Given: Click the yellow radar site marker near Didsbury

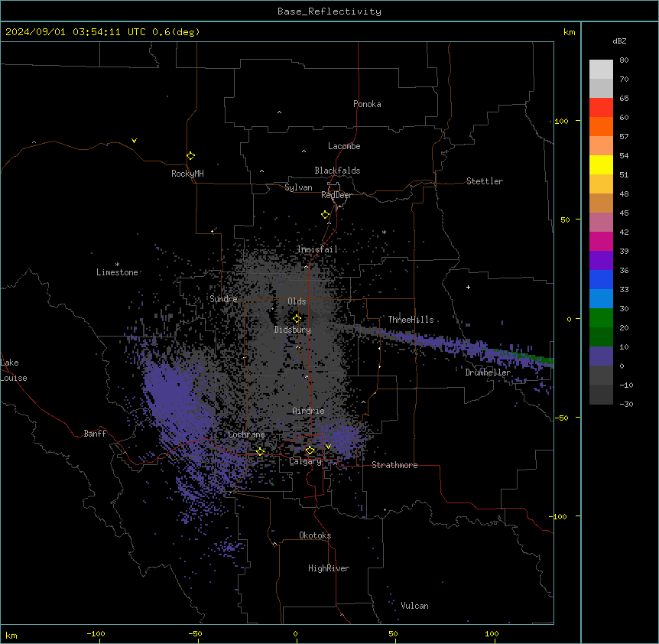Looking at the screenshot, I should (x=297, y=319).
